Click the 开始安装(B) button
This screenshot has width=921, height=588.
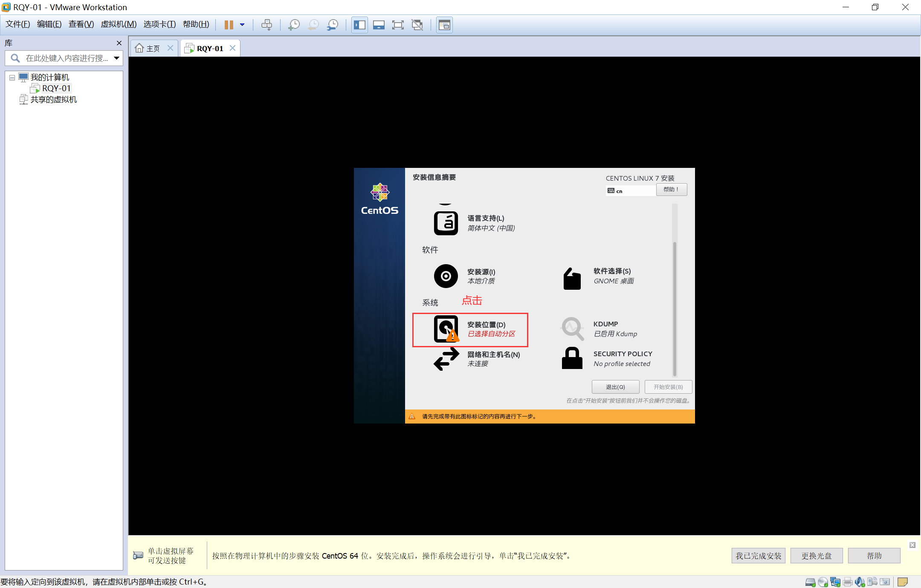tap(668, 387)
